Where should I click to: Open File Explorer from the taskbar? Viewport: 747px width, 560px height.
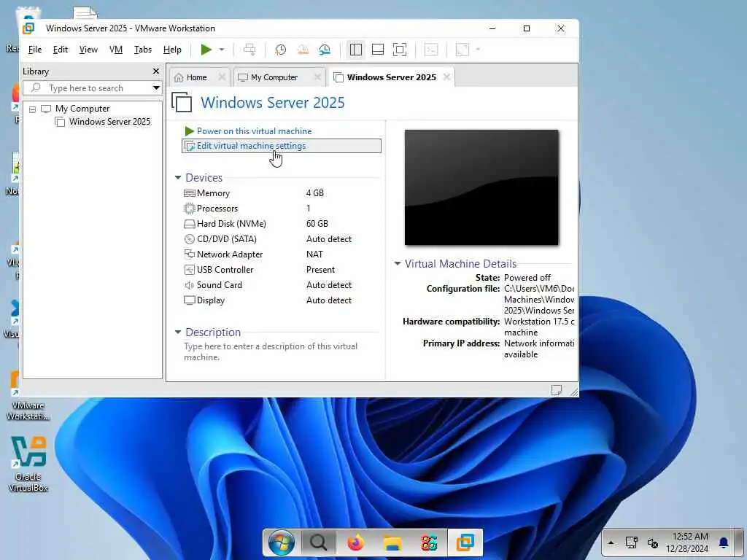pos(392,542)
